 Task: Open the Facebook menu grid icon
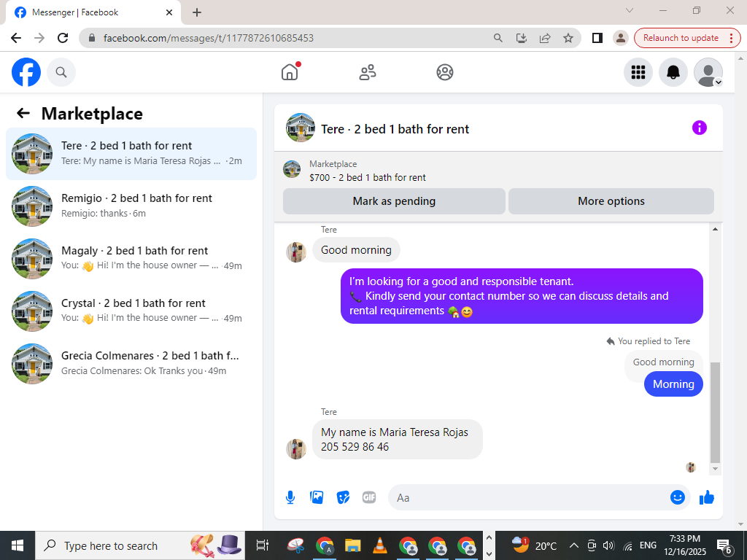pyautogui.click(x=638, y=72)
